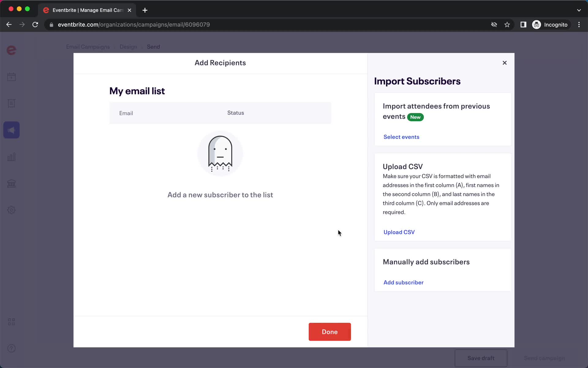
Task: Reload the page with refresh icon
Action: click(x=35, y=25)
